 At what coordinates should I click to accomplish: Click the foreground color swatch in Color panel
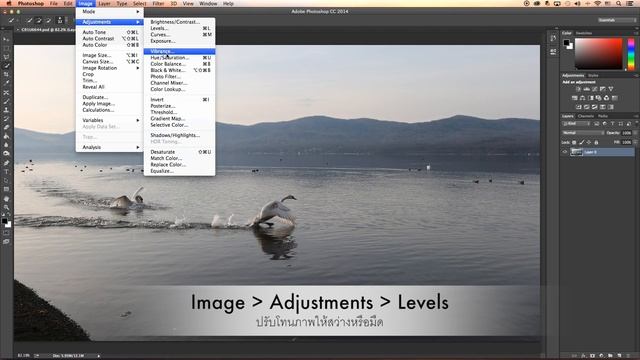(567, 42)
